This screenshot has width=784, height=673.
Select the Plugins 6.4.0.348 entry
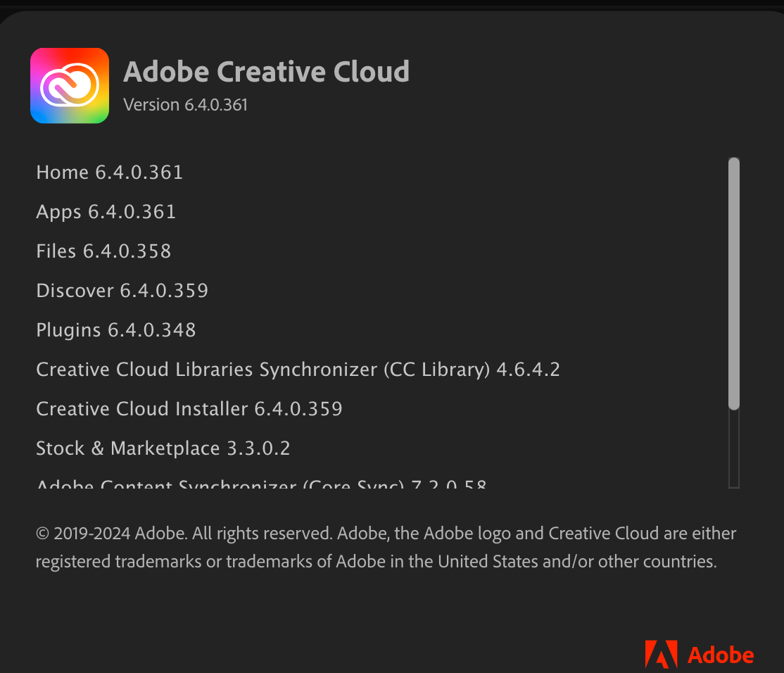115,330
